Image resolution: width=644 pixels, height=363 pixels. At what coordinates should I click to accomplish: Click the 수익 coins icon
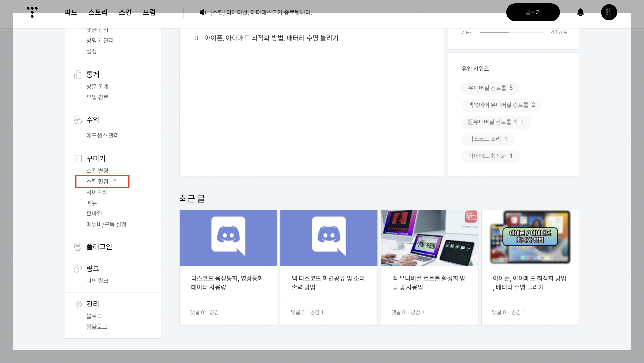tap(78, 120)
